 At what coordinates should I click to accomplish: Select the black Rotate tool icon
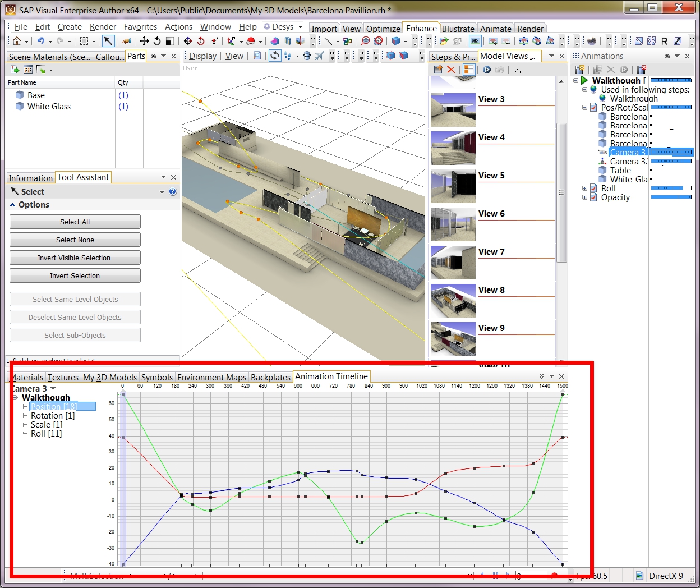157,41
